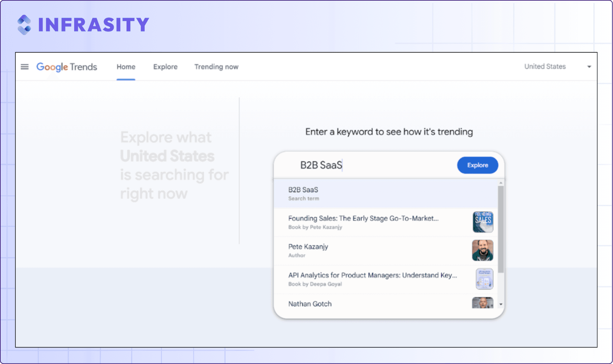Click the Infrasity logo icon

tap(24, 25)
